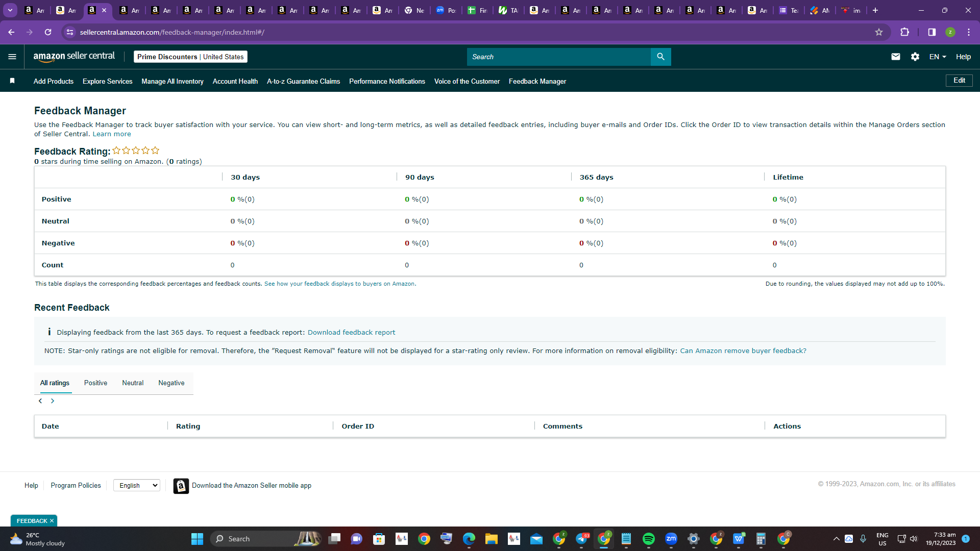Open Account Health menu item
The width and height of the screenshot is (980, 551).
coord(235,81)
